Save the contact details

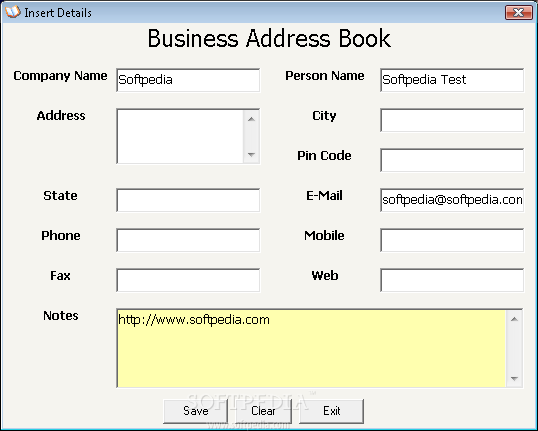(x=196, y=411)
